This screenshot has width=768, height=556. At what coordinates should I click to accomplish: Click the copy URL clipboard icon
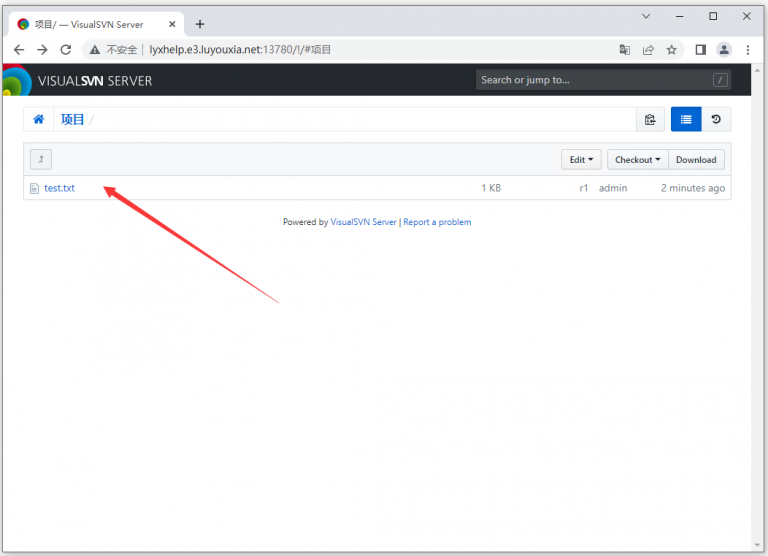tap(650, 120)
